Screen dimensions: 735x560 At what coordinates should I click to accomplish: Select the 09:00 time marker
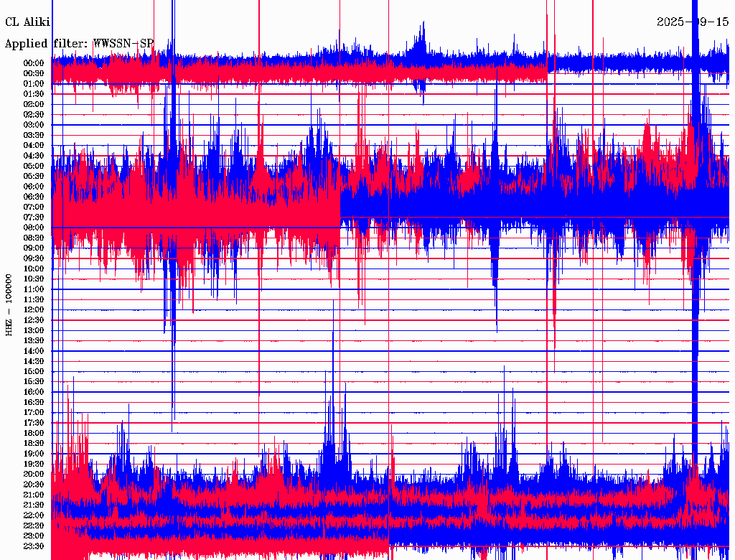click(34, 248)
